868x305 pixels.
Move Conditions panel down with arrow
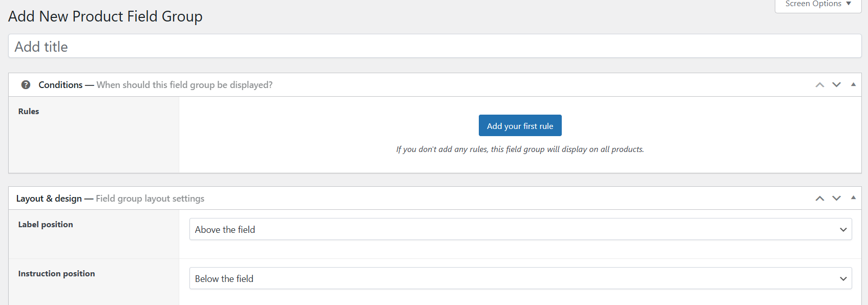836,85
